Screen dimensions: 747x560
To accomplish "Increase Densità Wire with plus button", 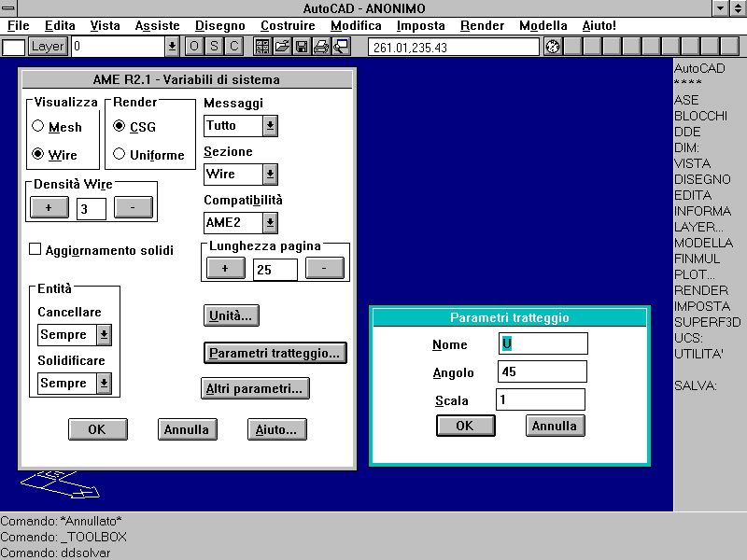I will [x=49, y=207].
